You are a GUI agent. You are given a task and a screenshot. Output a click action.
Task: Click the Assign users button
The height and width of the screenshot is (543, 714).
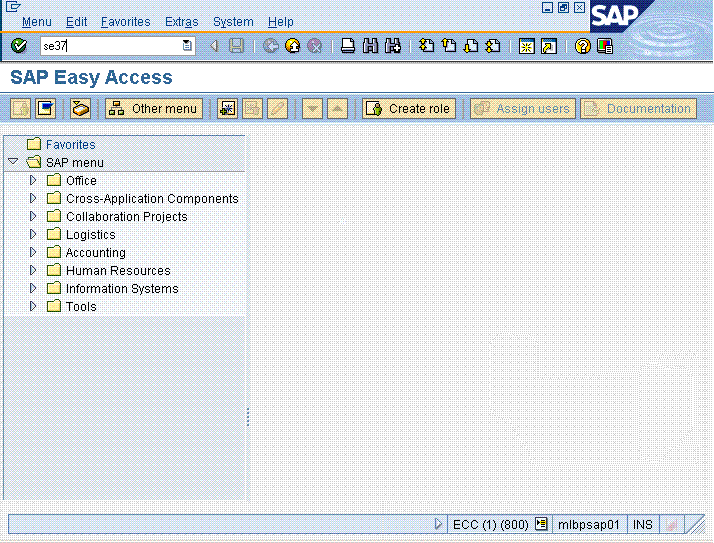click(523, 109)
